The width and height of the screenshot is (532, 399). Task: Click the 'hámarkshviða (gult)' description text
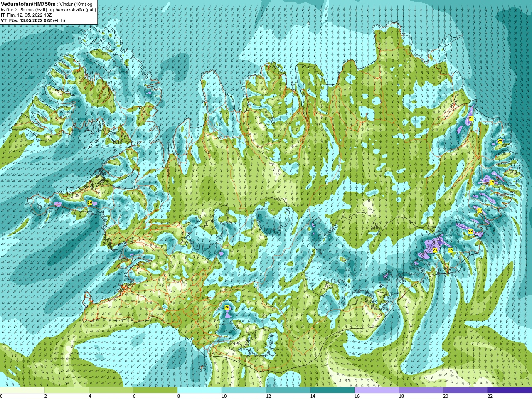75,9
